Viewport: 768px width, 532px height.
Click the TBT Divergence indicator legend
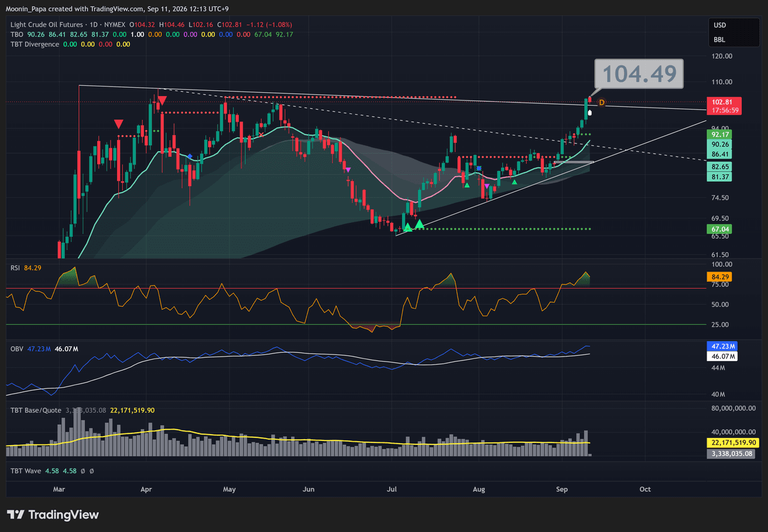click(35, 44)
